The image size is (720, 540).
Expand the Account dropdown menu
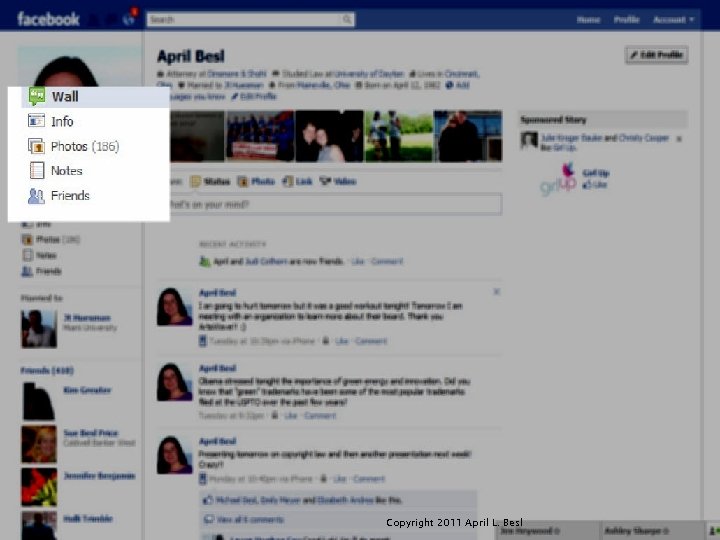(x=673, y=20)
